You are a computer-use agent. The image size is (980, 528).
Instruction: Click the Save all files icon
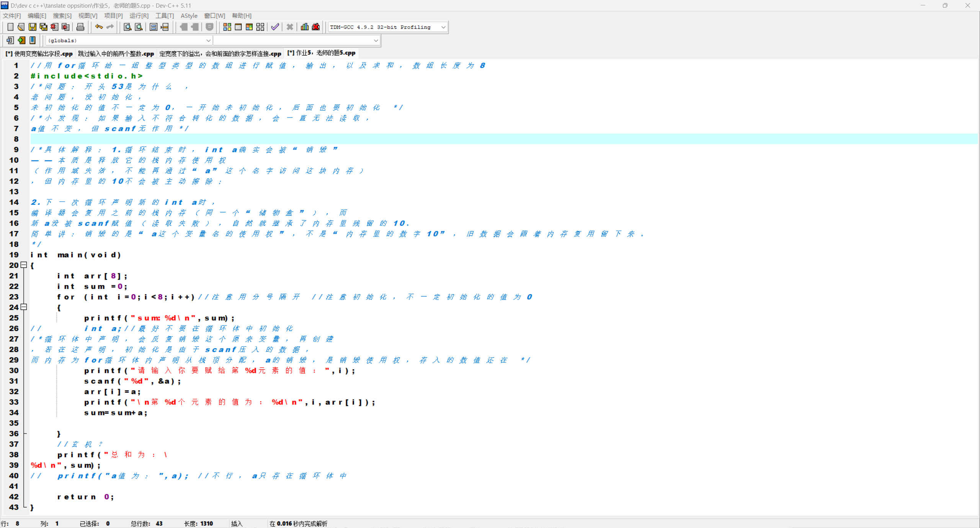pos(44,27)
